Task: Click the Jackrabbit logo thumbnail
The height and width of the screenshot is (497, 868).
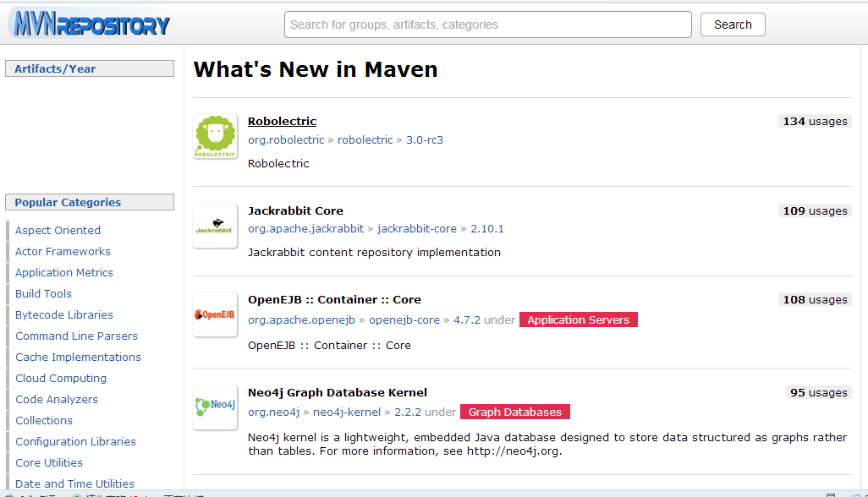Action: click(x=216, y=226)
